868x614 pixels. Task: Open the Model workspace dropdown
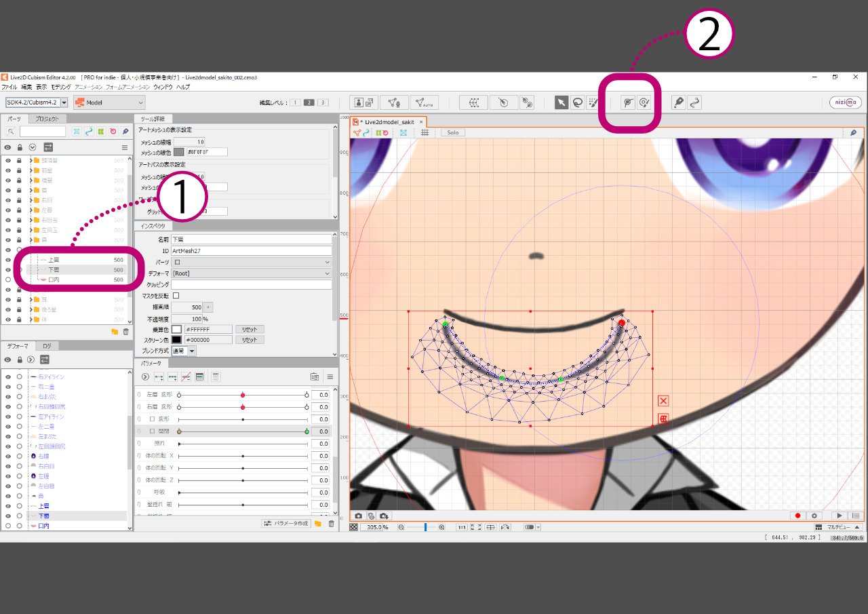pyautogui.click(x=109, y=102)
